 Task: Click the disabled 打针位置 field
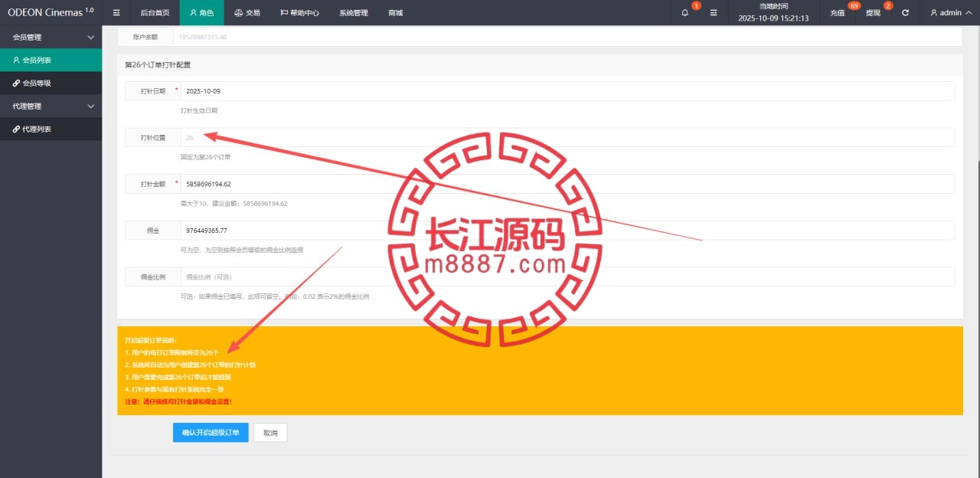(567, 137)
